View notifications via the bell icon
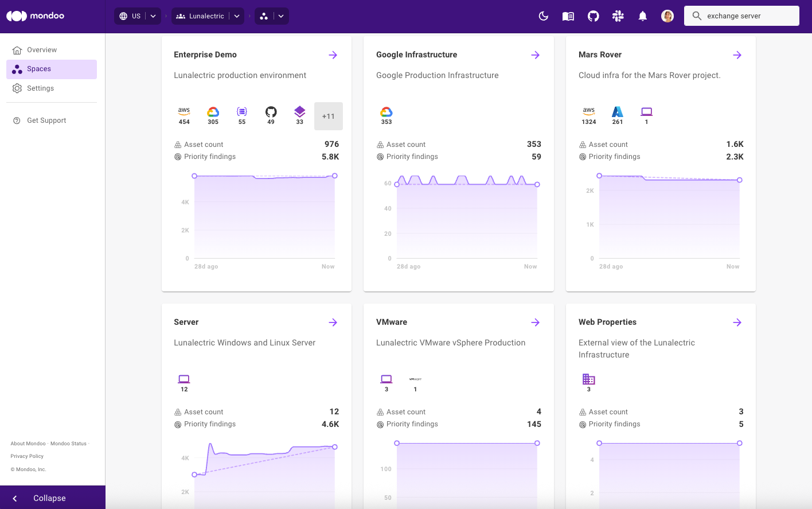Screen dimensions: 812x509 pyautogui.click(x=642, y=15)
